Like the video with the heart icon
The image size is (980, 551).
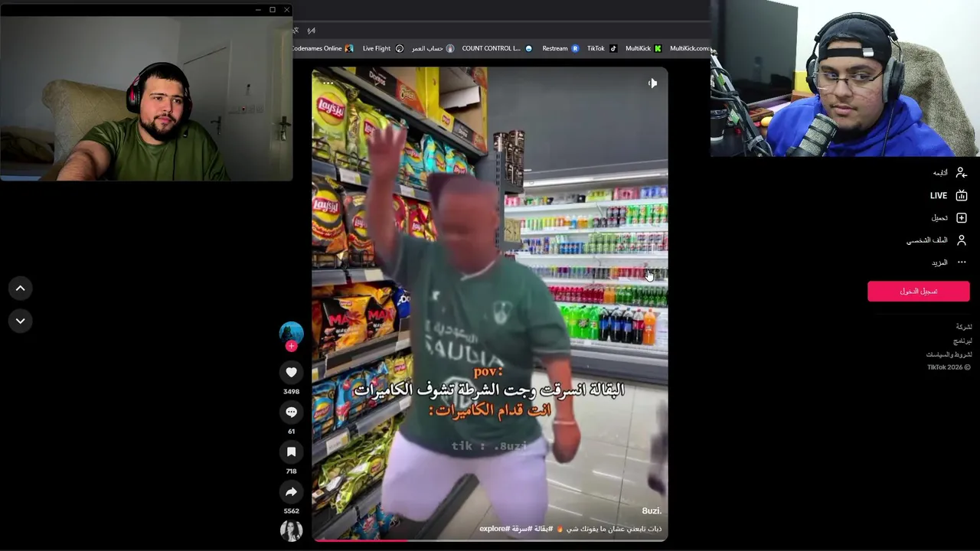(x=291, y=372)
